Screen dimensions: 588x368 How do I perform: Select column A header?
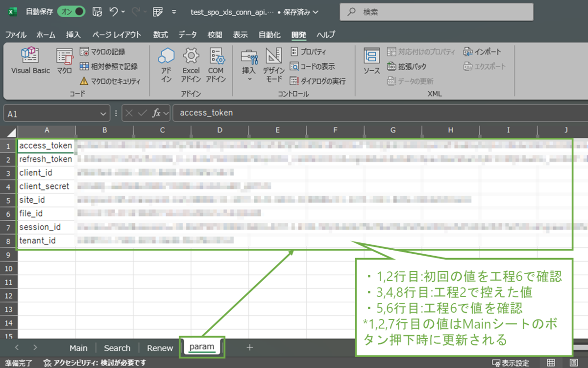47,130
